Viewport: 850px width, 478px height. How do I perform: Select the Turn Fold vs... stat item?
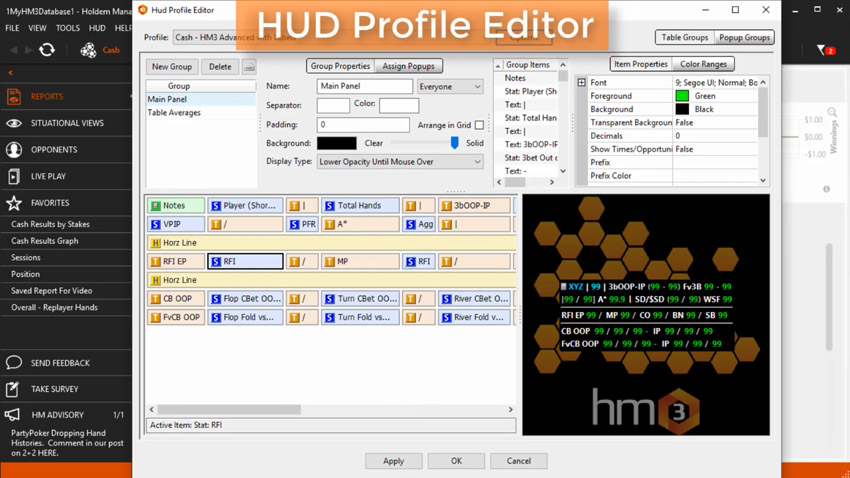tap(360, 317)
